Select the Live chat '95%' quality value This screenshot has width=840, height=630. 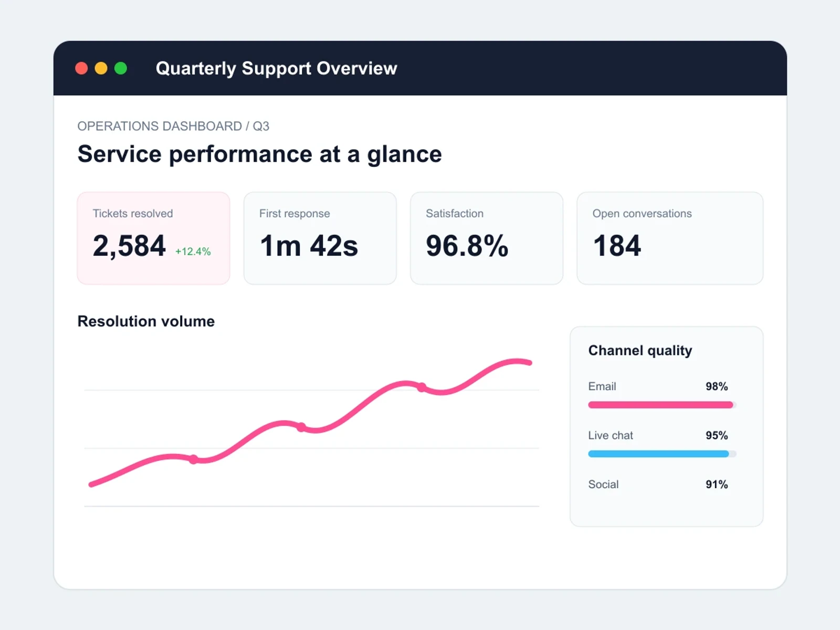717,435
